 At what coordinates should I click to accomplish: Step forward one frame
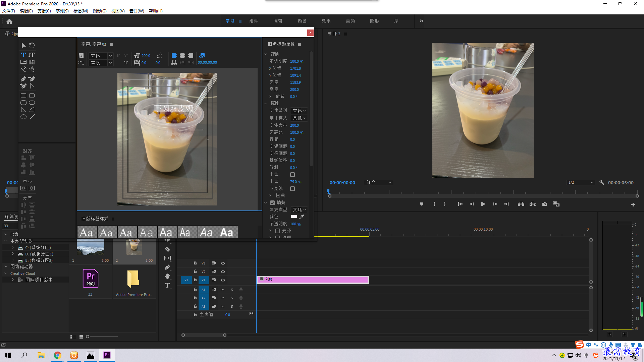[495, 204]
